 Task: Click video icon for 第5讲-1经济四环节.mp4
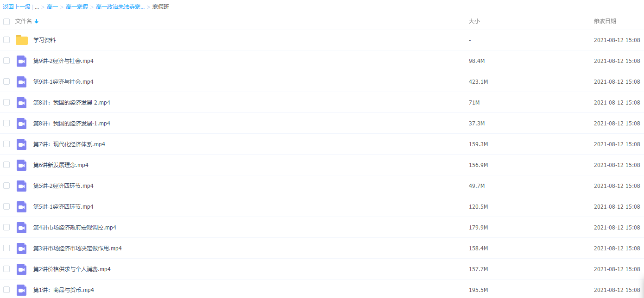pyautogui.click(x=22, y=207)
